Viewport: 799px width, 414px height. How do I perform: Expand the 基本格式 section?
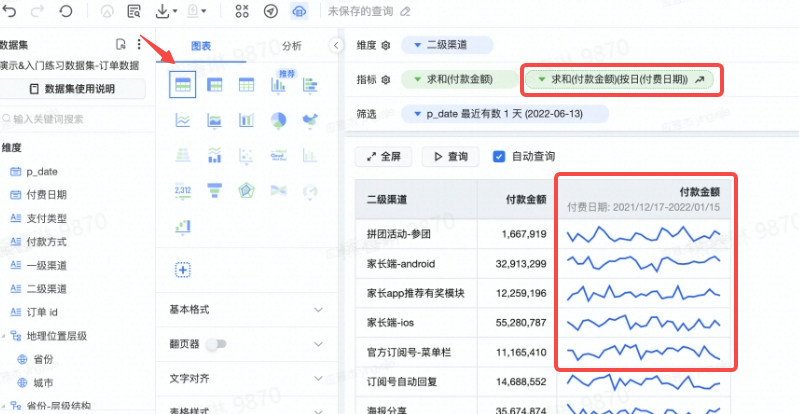click(247, 310)
